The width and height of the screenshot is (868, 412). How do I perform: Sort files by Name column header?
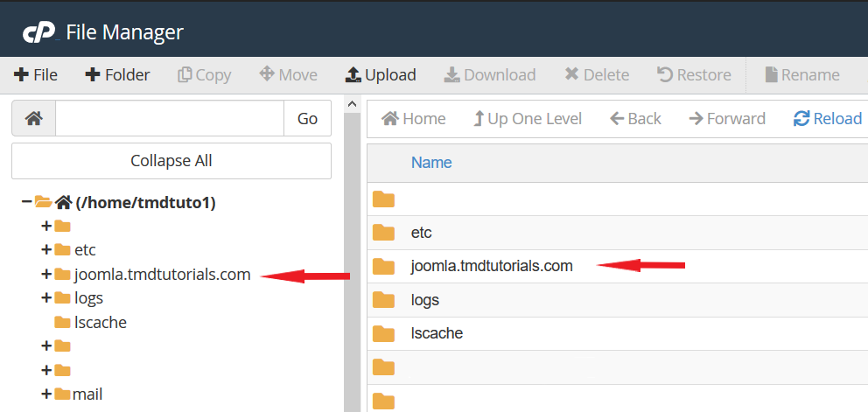pos(431,162)
